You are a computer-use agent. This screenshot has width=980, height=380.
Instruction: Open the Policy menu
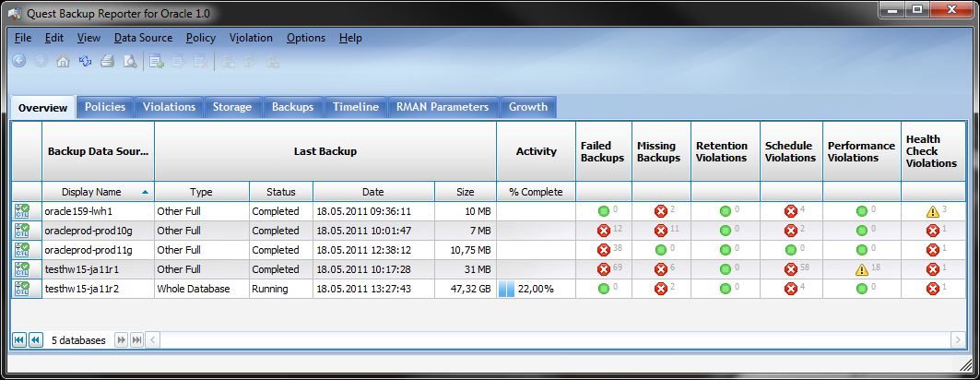coord(201,38)
